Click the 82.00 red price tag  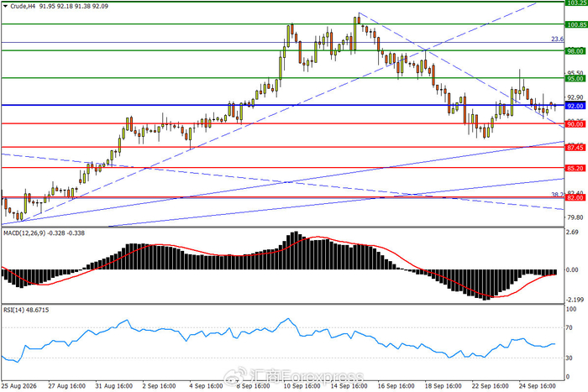click(575, 197)
